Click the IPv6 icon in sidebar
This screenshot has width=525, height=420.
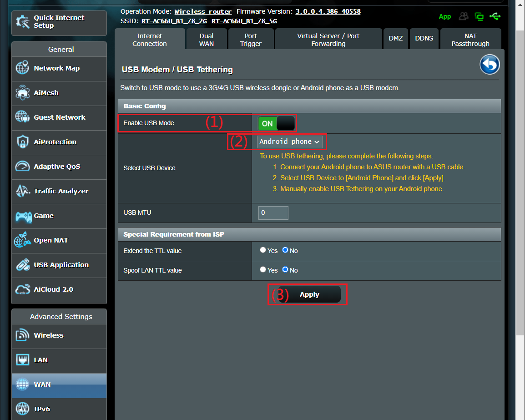[x=22, y=409]
